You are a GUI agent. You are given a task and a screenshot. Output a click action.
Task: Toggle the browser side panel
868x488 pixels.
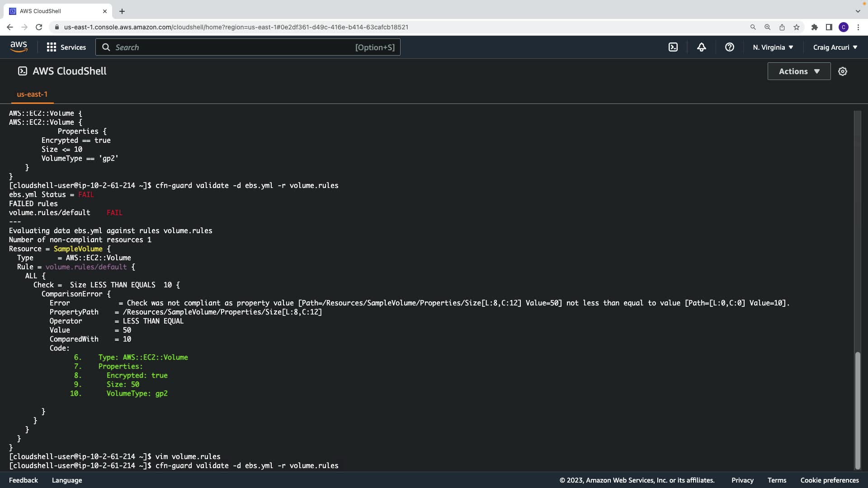829,27
